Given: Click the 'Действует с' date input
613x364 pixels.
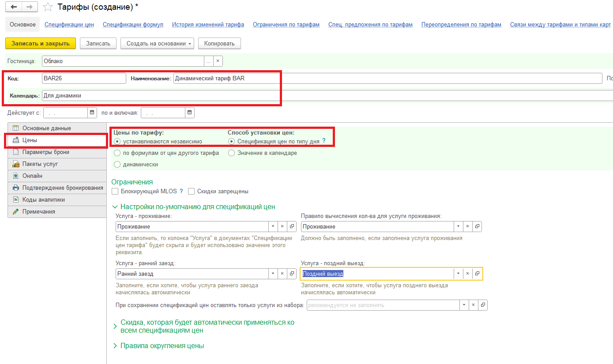Looking at the screenshot, I should pos(66,113).
